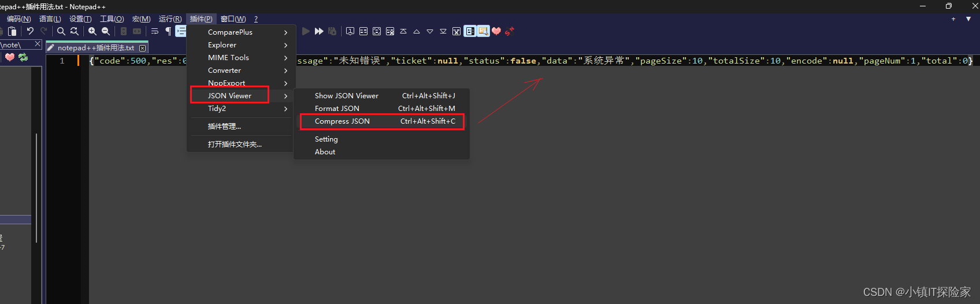Viewport: 980px width, 304px height.
Task: Expand the NppExport submenu
Action: click(x=242, y=83)
